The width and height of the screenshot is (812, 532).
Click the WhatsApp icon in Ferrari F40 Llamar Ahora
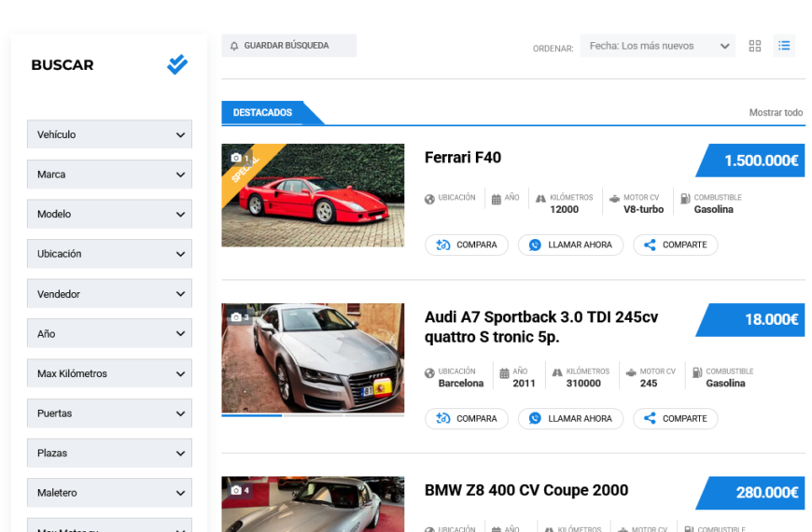(535, 245)
